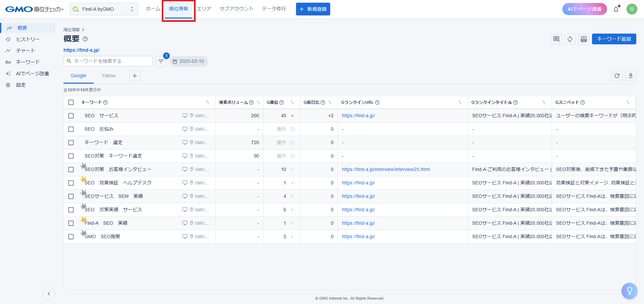Open チャート in the sidebar

point(28,51)
